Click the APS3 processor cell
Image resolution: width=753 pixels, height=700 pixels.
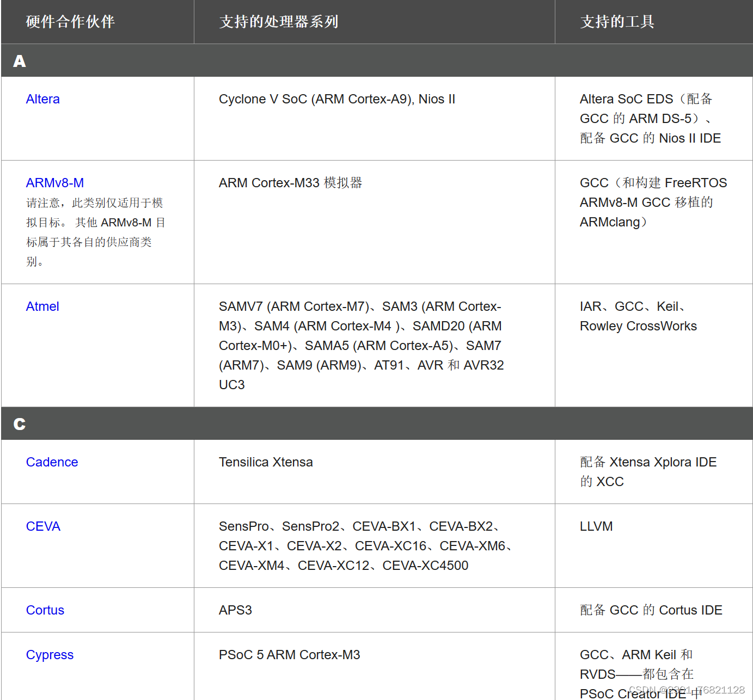coord(235,610)
